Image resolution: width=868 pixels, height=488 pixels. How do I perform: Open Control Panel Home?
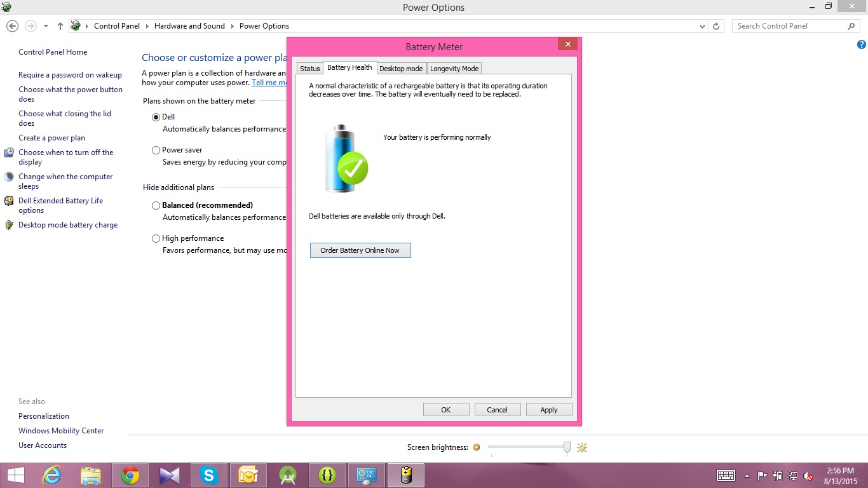53,52
